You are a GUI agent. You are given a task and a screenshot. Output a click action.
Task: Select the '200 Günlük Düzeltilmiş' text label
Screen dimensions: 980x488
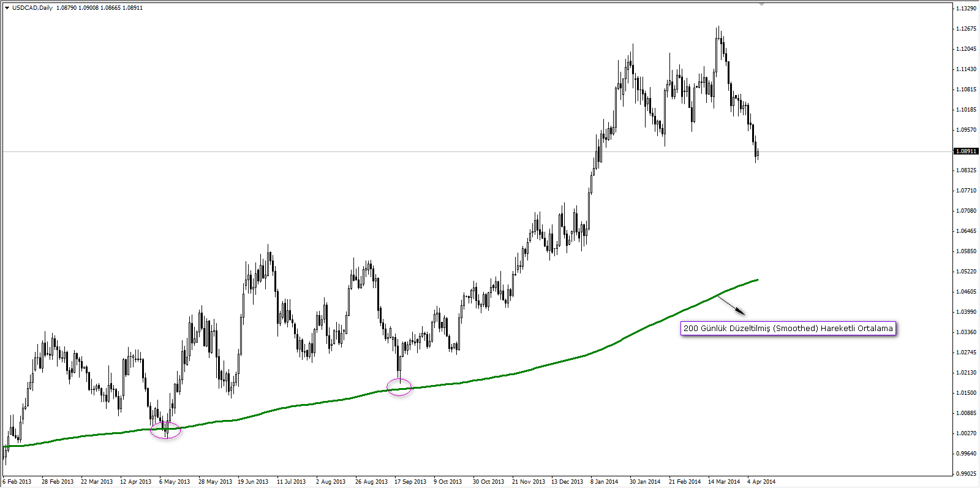coord(788,329)
